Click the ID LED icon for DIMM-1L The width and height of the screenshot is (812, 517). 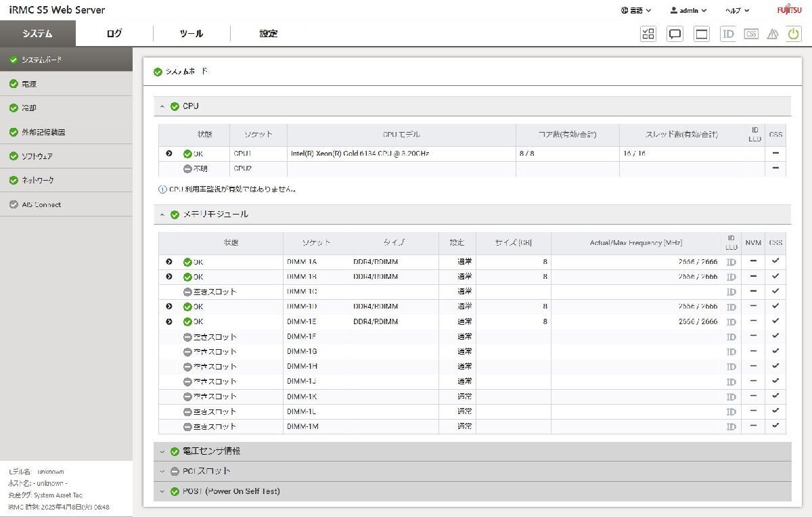click(x=731, y=411)
